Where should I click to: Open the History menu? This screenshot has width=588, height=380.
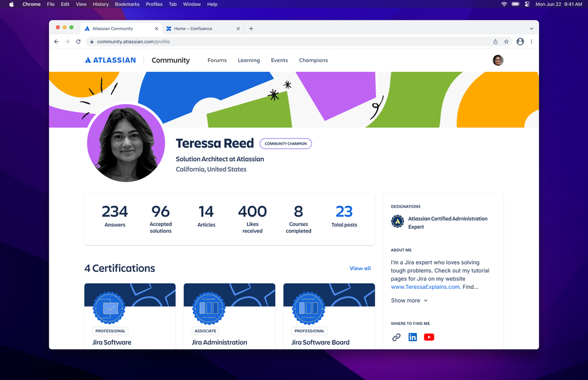(x=101, y=4)
